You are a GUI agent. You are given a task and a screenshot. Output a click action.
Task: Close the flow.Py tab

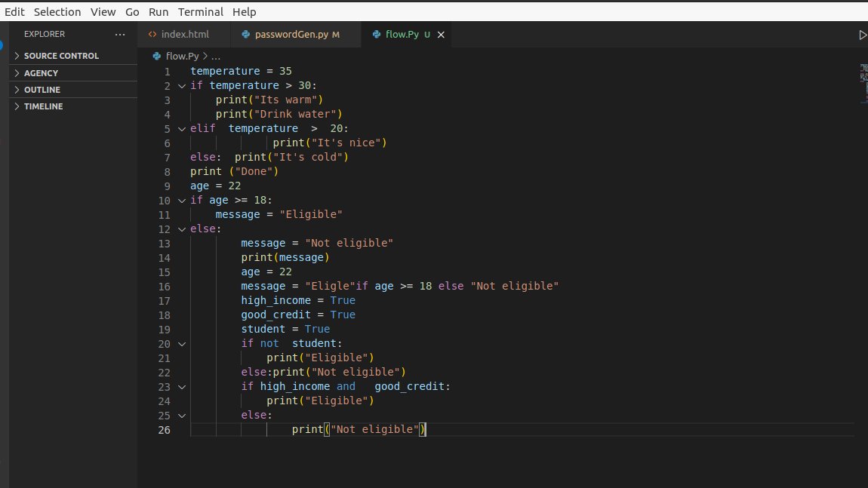(442, 35)
